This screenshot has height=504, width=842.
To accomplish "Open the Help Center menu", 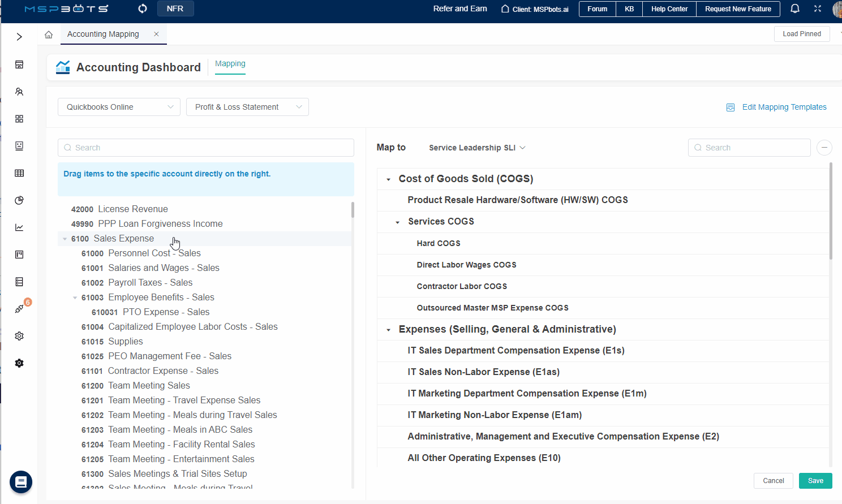I will [669, 8].
